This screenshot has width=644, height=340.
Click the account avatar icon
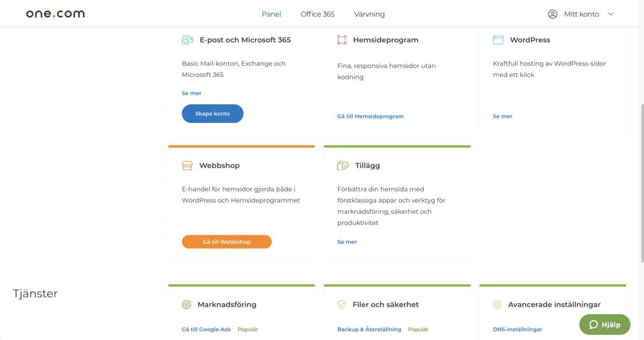[553, 14]
